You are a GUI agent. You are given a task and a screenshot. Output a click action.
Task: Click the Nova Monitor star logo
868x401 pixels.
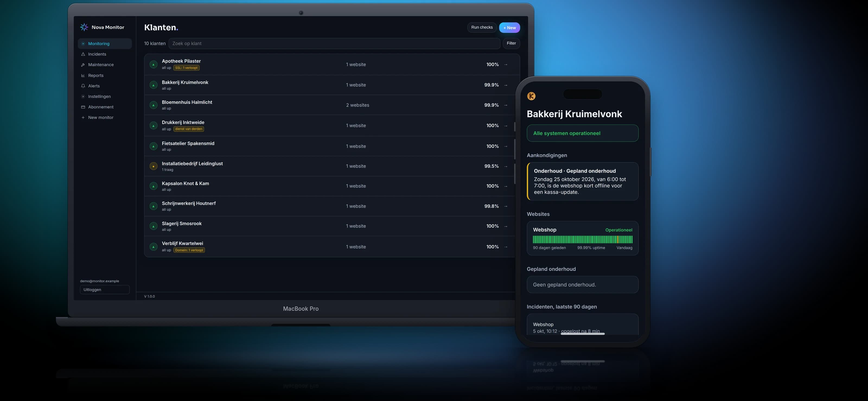click(x=84, y=27)
